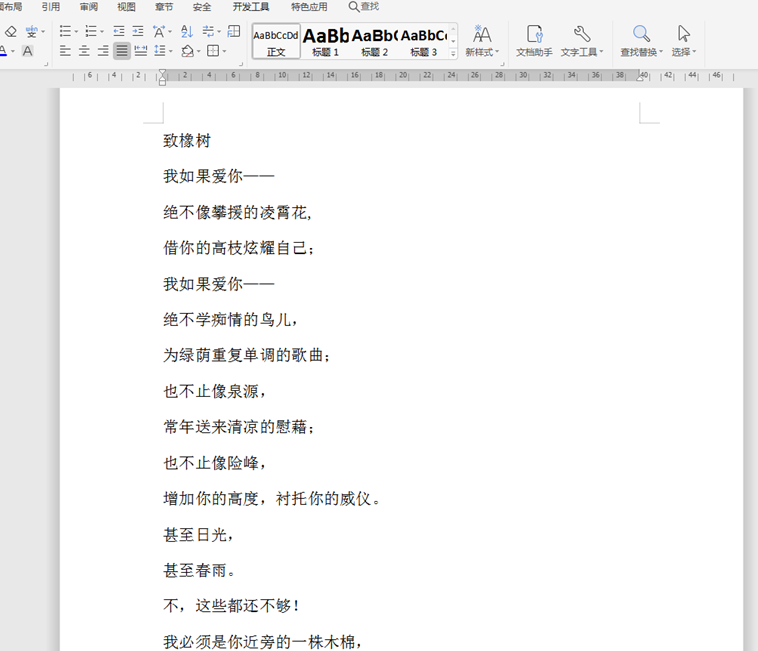Open the Chinese layout dropdown arrow
758x651 pixels.
[170, 32]
